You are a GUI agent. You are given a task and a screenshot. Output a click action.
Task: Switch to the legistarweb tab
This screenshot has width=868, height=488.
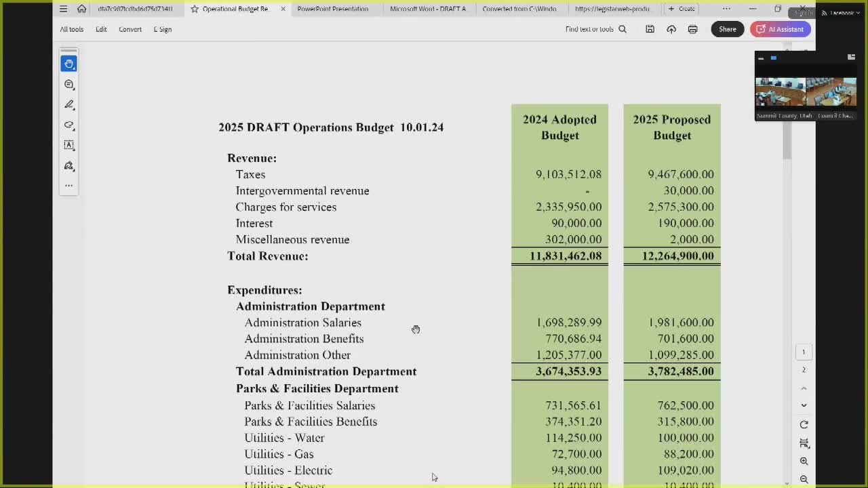coord(612,9)
